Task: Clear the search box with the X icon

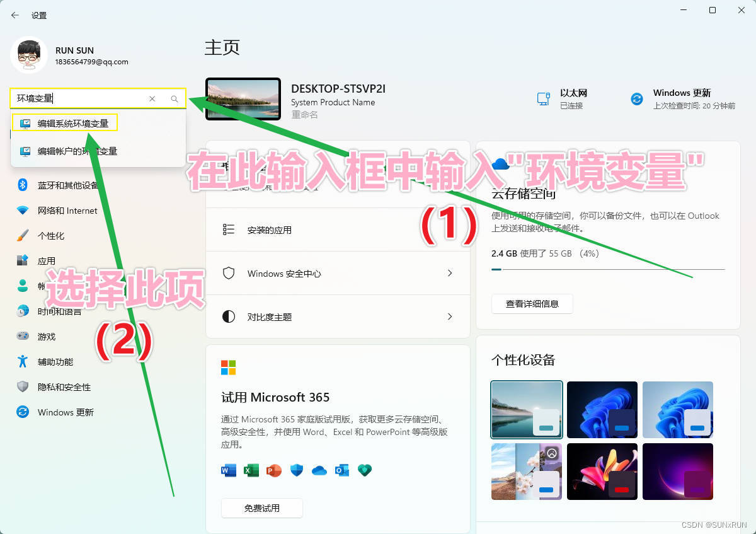Action: (152, 99)
